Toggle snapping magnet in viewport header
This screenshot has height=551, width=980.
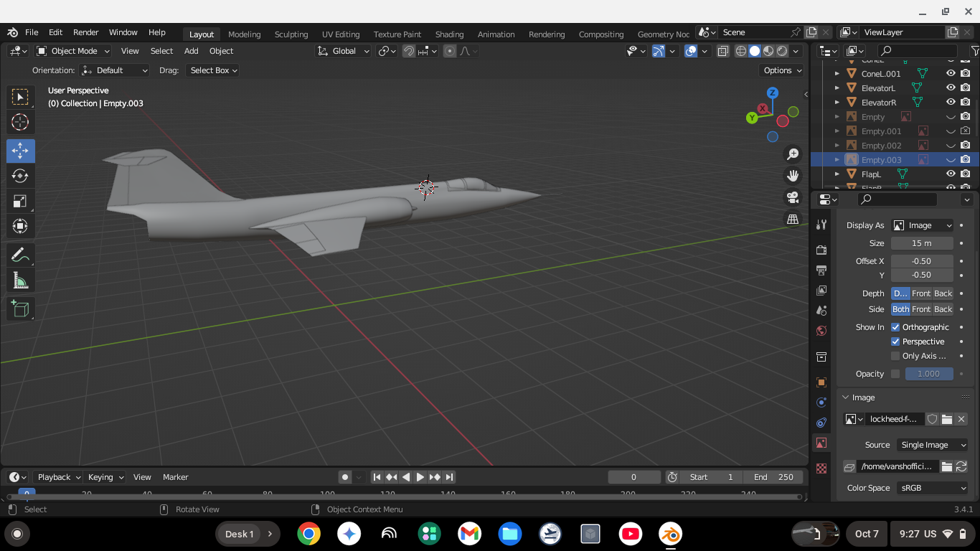[409, 51]
